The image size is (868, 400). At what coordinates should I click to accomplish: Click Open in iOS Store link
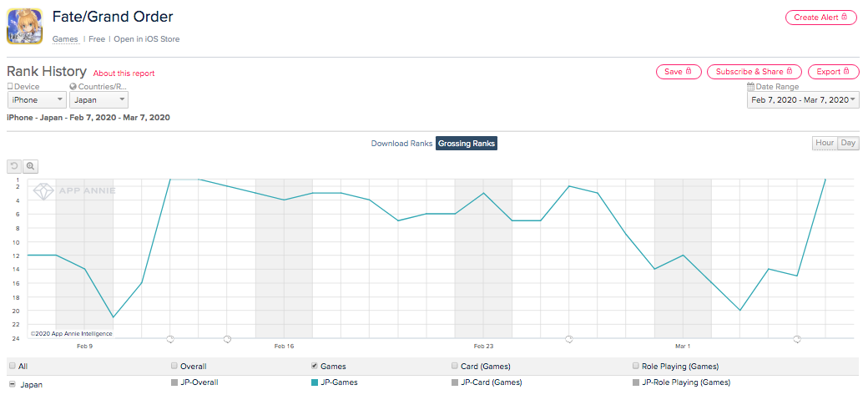point(147,39)
